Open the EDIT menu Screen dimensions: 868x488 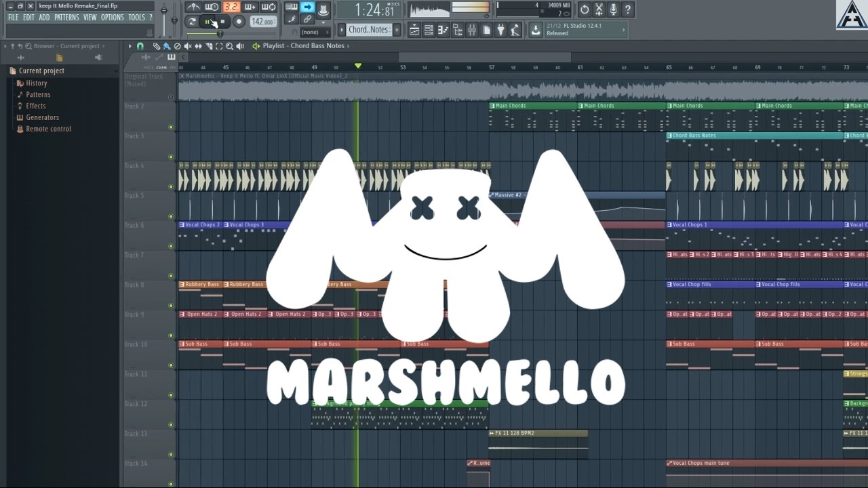coord(28,18)
